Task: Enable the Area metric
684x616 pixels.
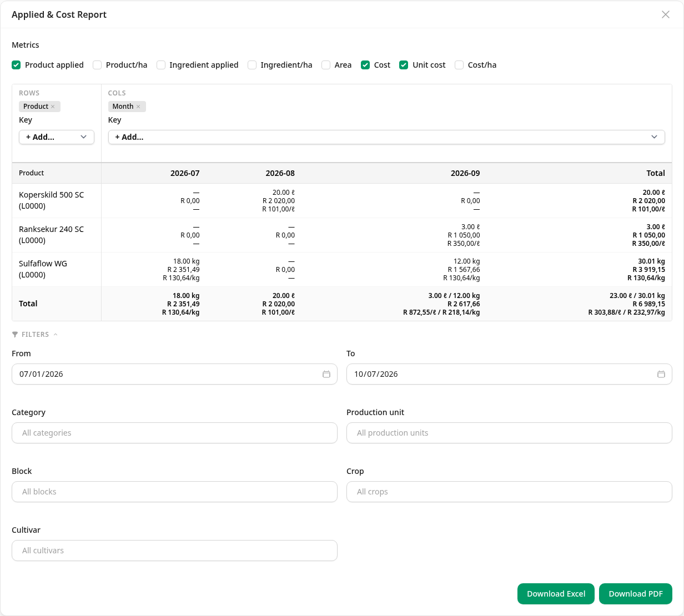Action: (x=326, y=65)
